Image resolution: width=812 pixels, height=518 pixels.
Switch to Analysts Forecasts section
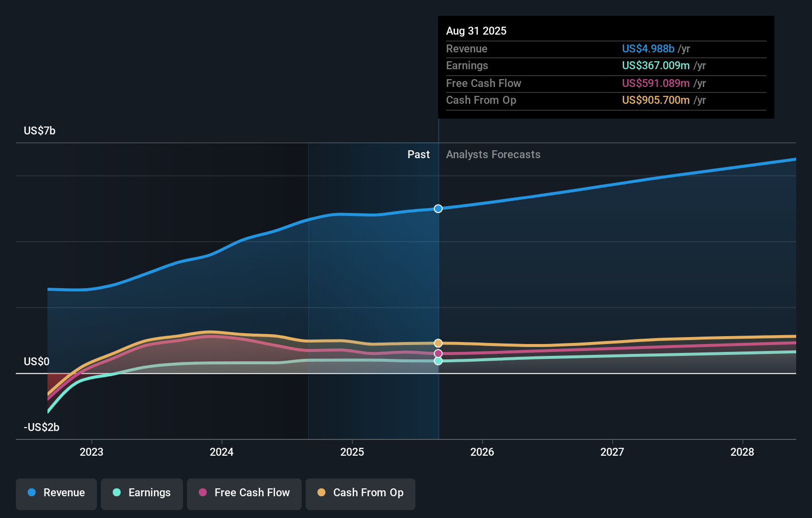493,154
